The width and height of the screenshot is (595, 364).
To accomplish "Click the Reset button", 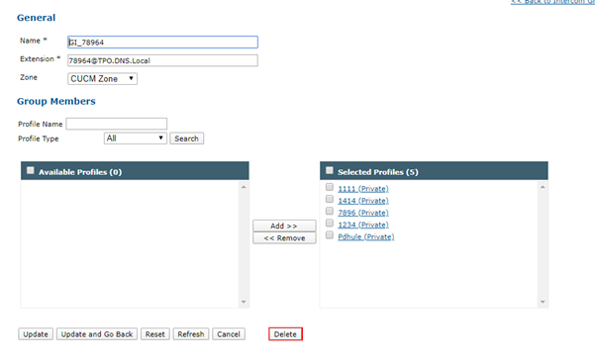I will click(x=155, y=334).
